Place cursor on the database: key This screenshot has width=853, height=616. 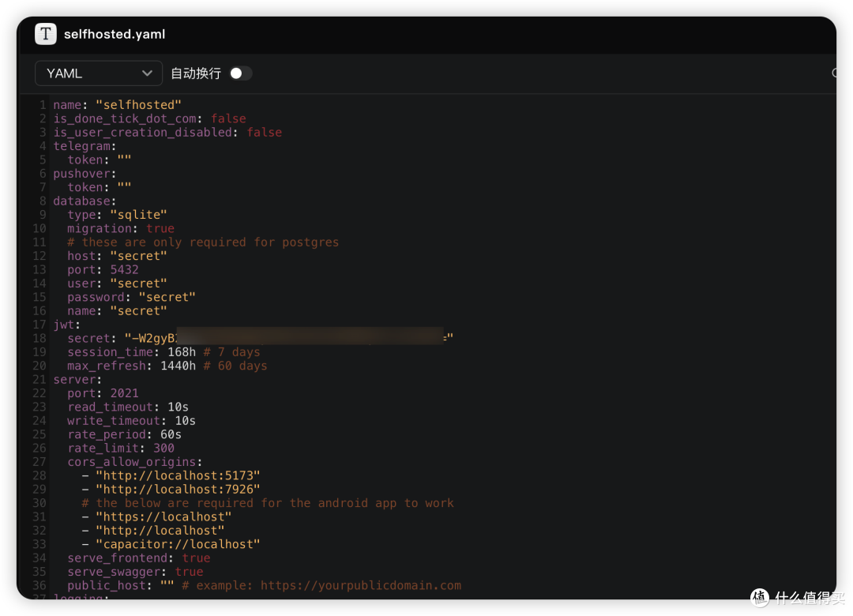pyautogui.click(x=85, y=201)
